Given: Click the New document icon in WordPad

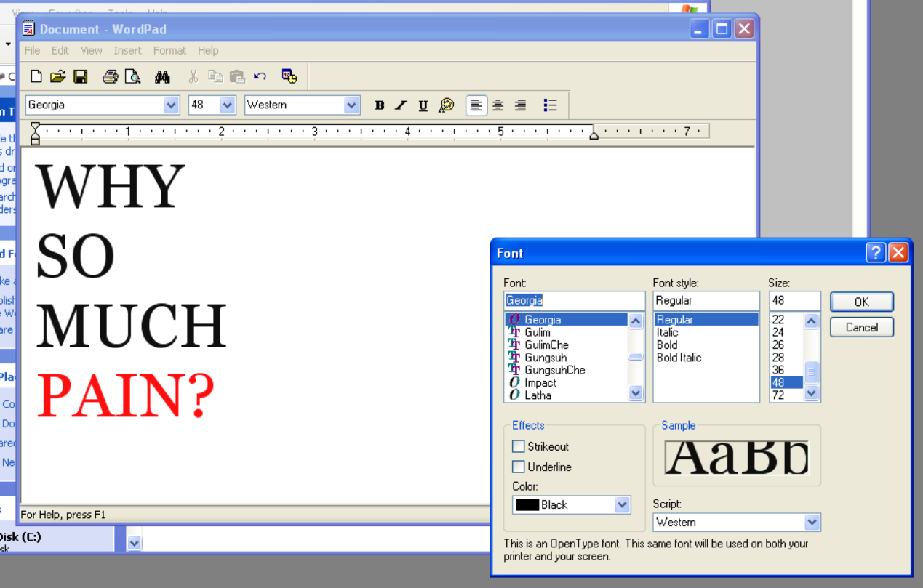Looking at the screenshot, I should click(x=36, y=76).
